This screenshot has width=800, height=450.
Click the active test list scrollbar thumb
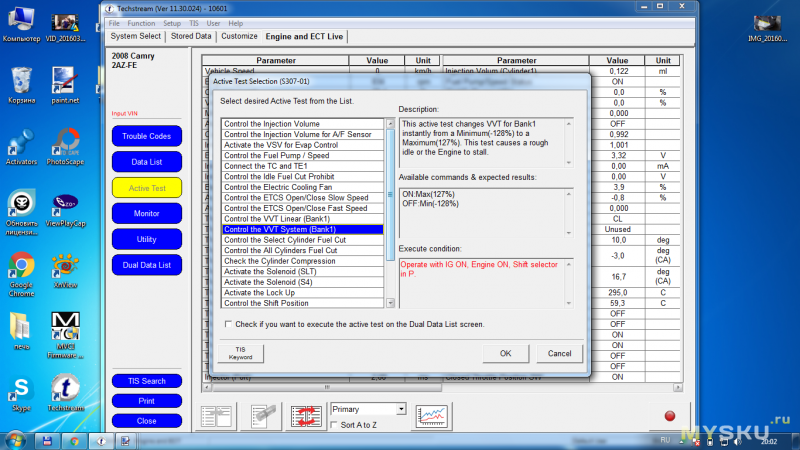click(390, 194)
